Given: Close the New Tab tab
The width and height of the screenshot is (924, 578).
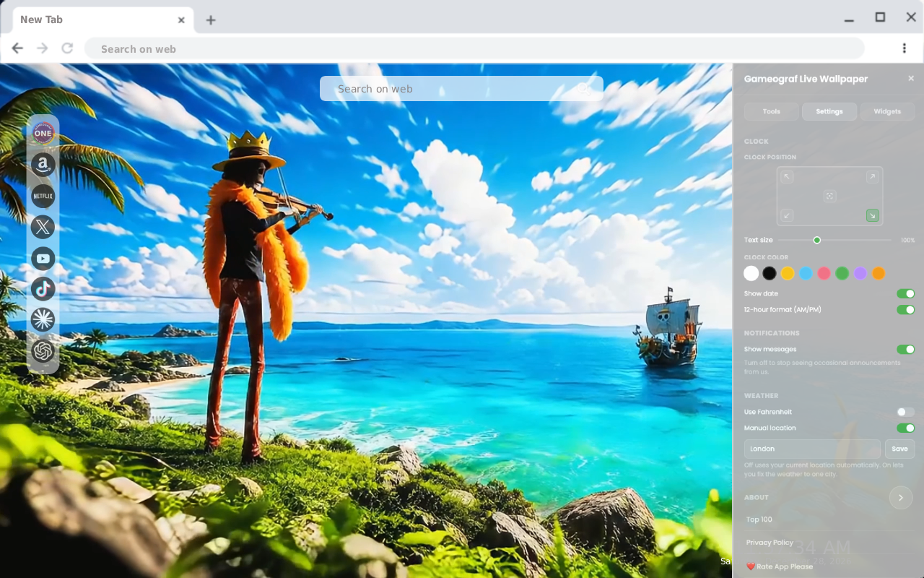Looking at the screenshot, I should (x=181, y=20).
